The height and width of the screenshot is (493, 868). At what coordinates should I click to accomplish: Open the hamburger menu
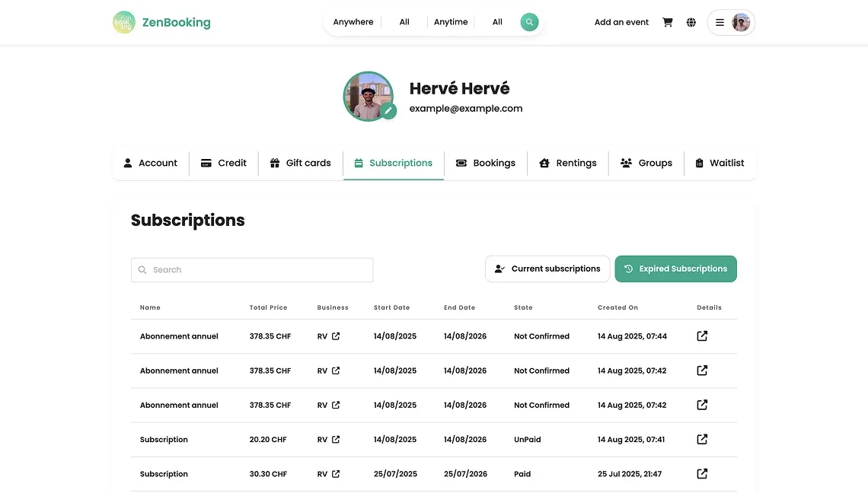720,22
